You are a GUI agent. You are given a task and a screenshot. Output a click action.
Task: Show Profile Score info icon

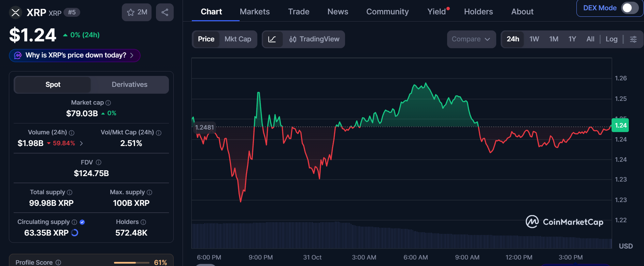(58, 263)
